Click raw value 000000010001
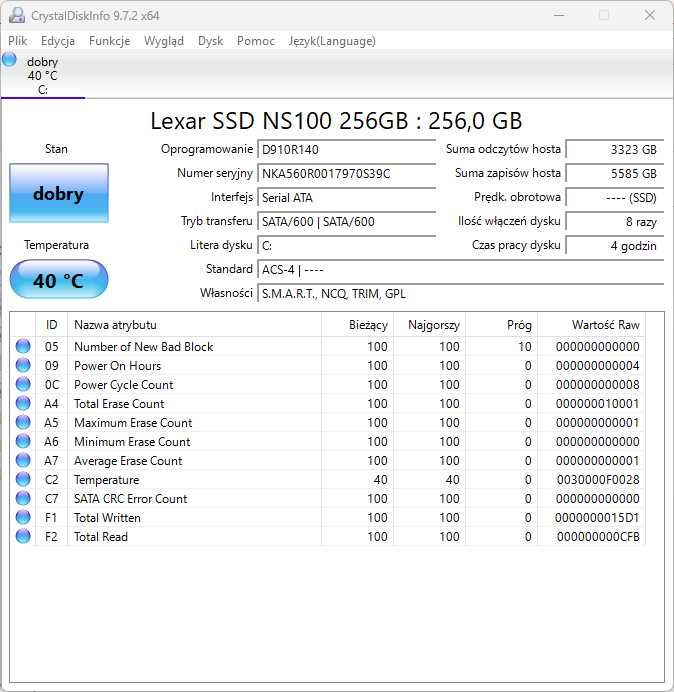 point(597,403)
